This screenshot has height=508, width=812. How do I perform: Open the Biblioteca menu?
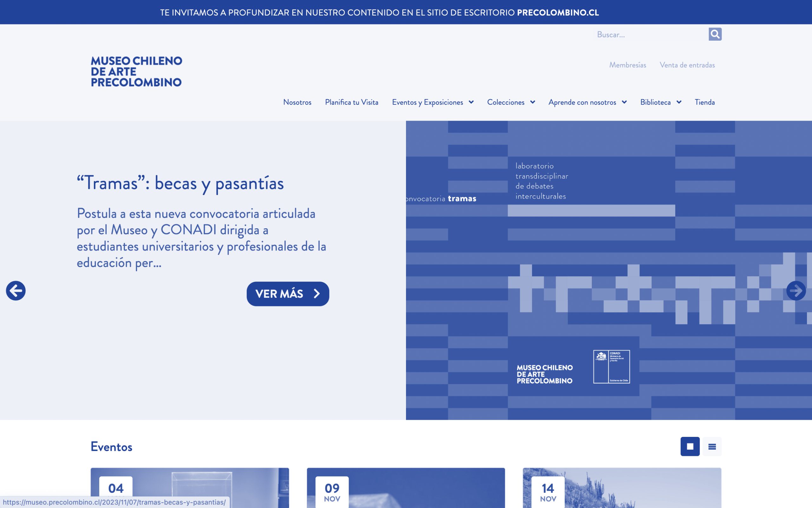click(655, 102)
